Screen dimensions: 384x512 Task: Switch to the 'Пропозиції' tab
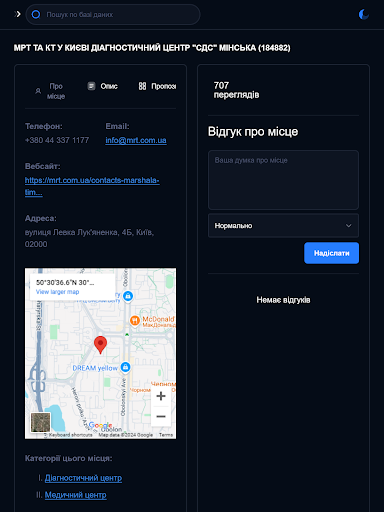157,86
